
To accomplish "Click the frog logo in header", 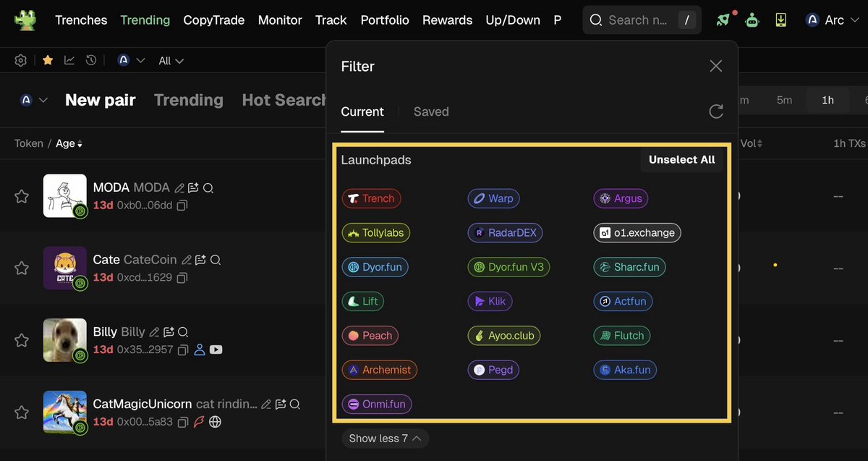I will [x=25, y=20].
